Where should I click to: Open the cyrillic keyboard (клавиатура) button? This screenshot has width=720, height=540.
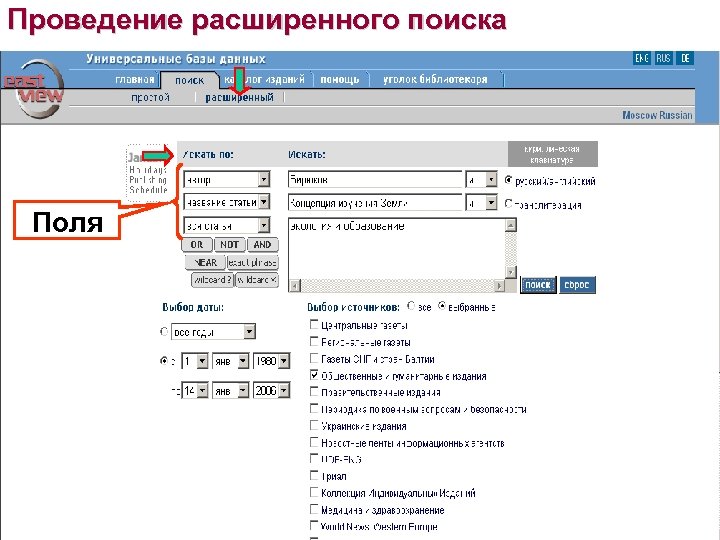pyautogui.click(x=552, y=154)
